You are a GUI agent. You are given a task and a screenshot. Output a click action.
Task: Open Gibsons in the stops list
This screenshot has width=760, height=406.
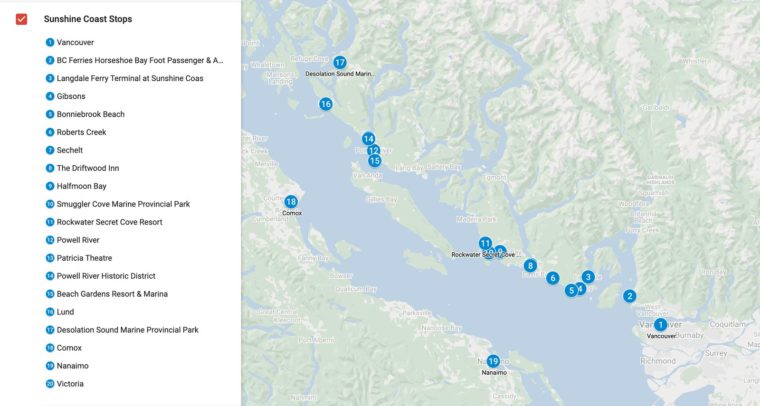(x=71, y=96)
